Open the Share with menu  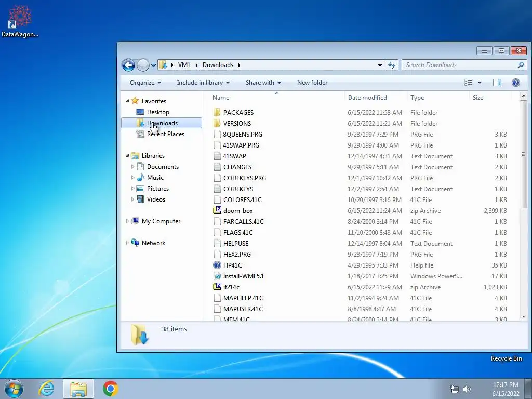coord(263,83)
